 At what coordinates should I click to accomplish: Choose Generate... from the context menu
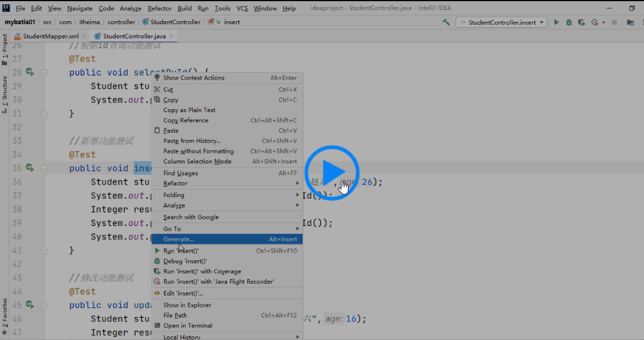179,238
